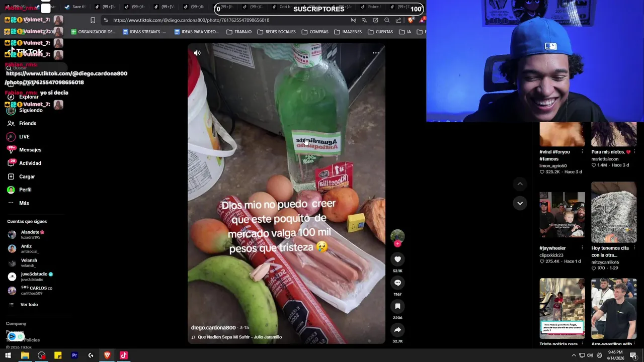Open Friends in TikTok sidebar

coord(22,123)
